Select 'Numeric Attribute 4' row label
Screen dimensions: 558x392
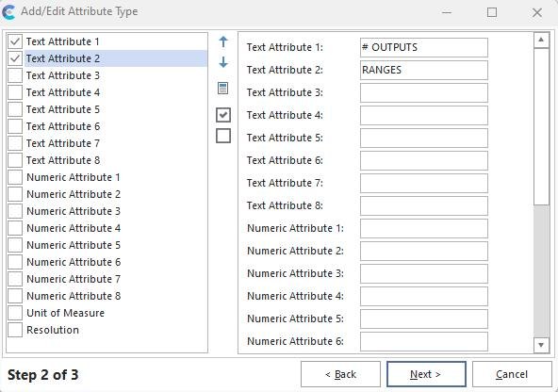click(74, 228)
